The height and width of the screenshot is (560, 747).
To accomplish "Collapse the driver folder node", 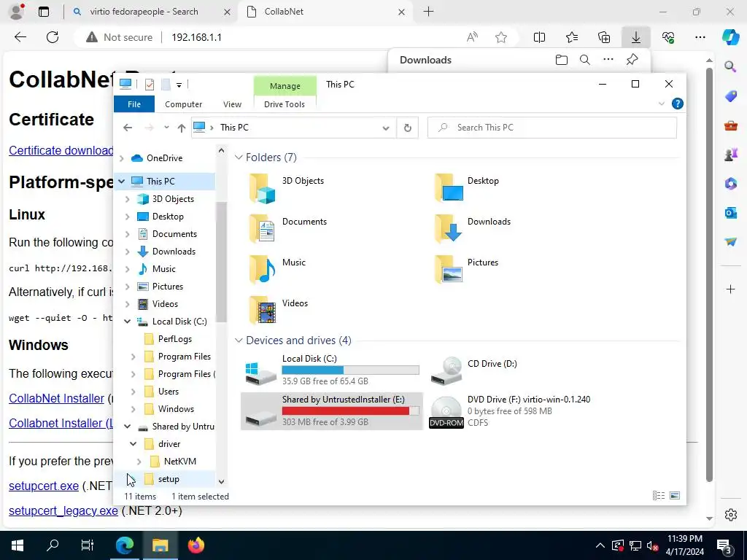I will pos(133,444).
